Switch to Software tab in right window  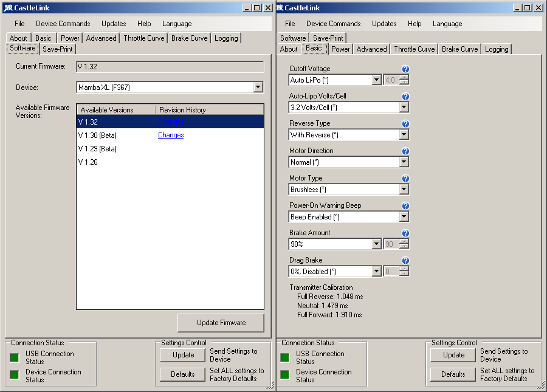click(293, 38)
